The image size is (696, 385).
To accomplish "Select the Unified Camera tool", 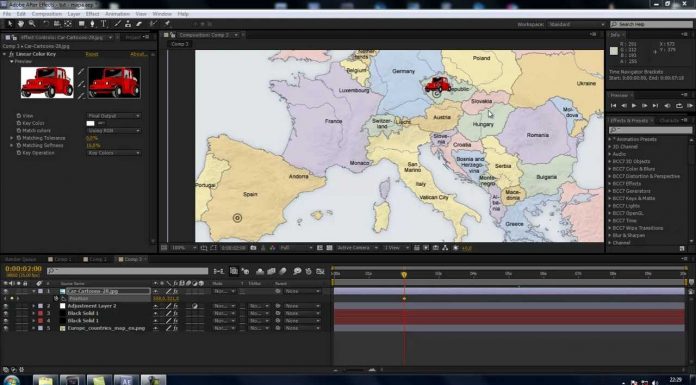I will pos(57,24).
